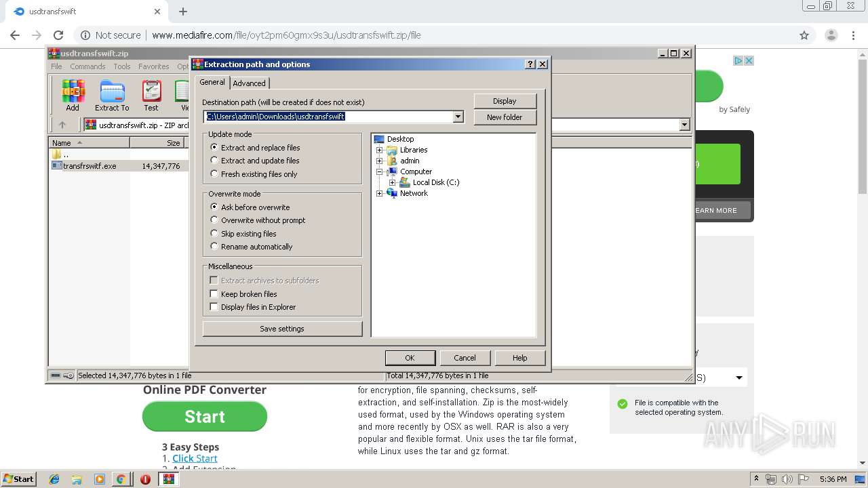Click the Display button
868x488 pixels.
click(505, 101)
